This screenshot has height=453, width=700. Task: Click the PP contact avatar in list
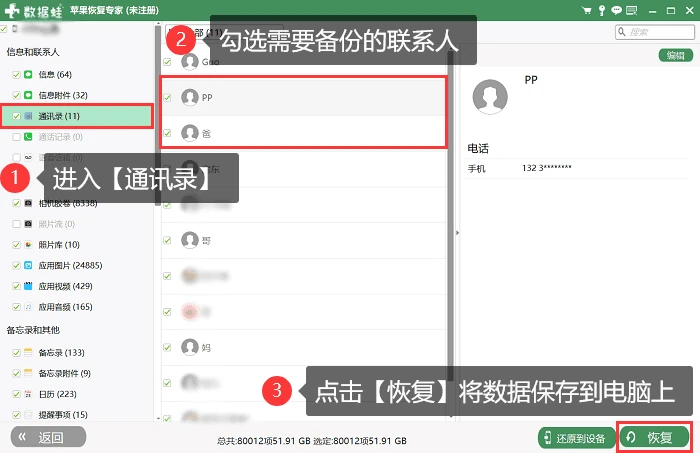[x=190, y=97]
